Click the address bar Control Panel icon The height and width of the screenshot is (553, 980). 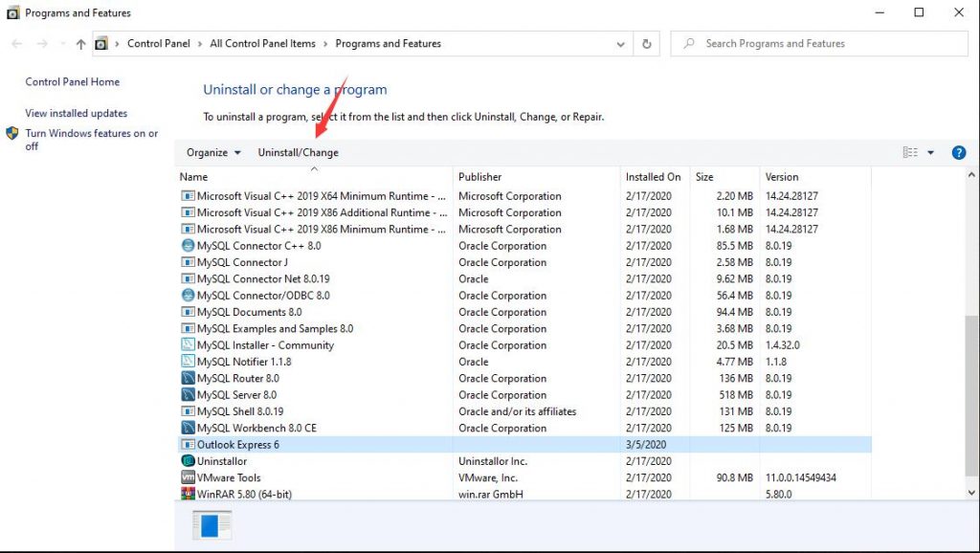(x=101, y=44)
